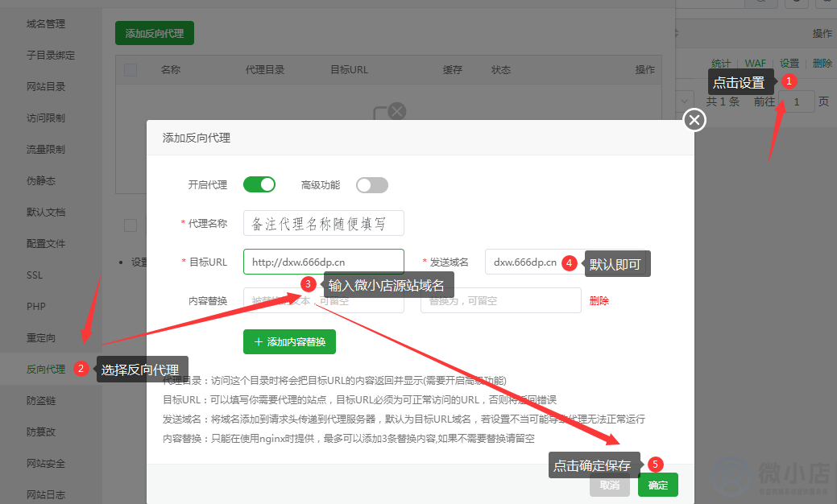Open PHP in the sidebar
Image resolution: width=837 pixels, height=504 pixels.
(x=36, y=307)
